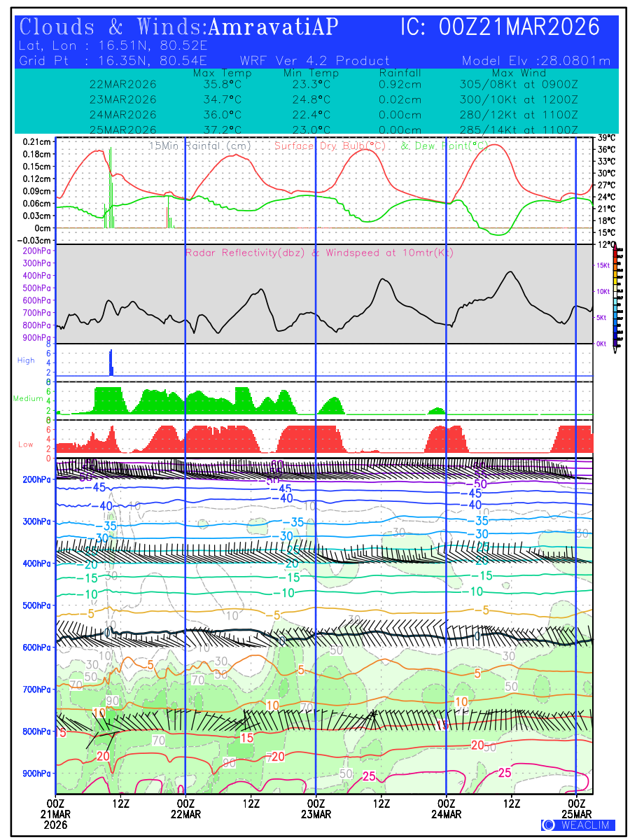This screenshot has width=630, height=840.
Task: Select the IC: 00Z21MAR2026 initial condition label
Action: coord(500,27)
